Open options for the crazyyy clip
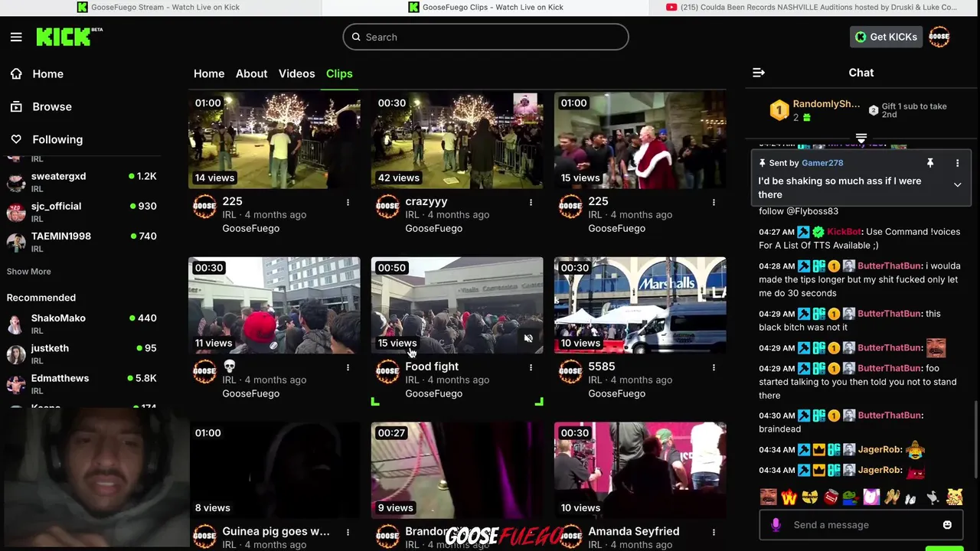The width and height of the screenshot is (980, 551). click(x=531, y=202)
